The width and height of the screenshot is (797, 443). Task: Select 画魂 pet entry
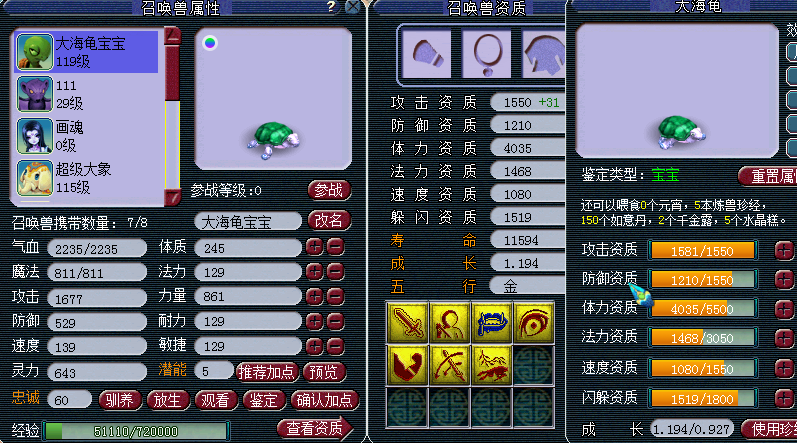pos(87,136)
